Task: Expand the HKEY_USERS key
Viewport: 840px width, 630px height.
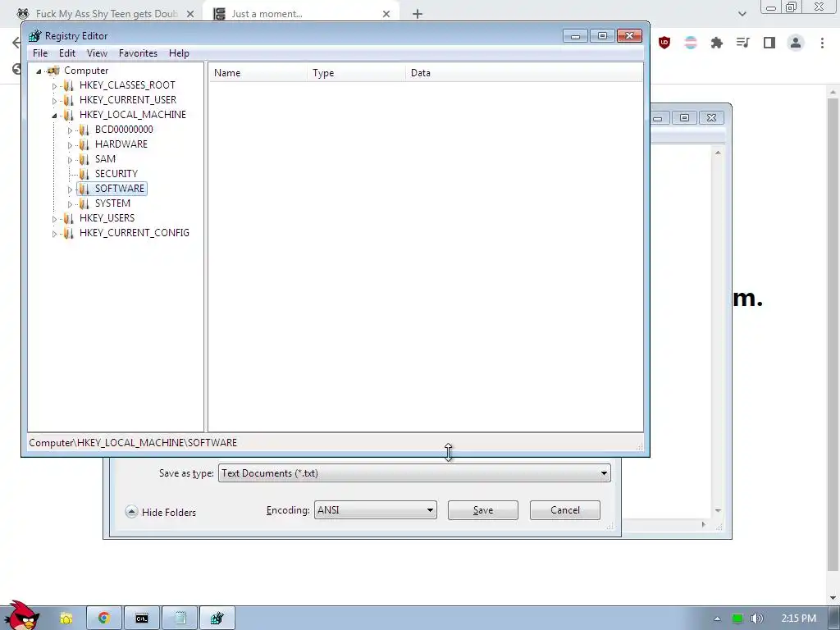Action: point(54,219)
